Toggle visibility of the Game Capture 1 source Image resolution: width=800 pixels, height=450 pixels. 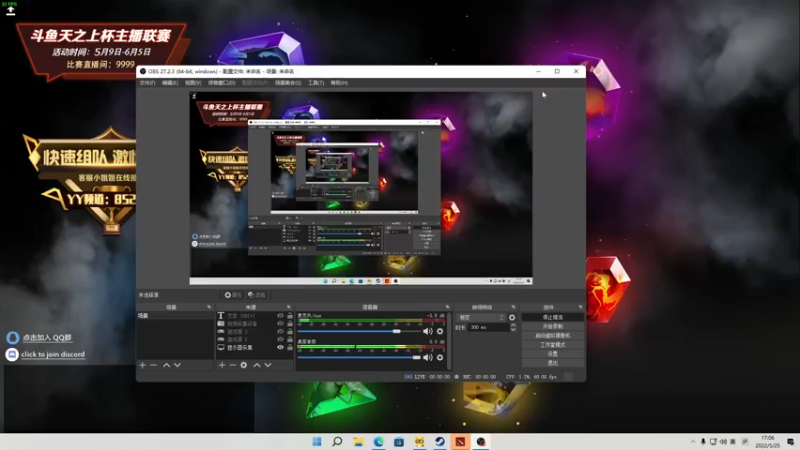[x=280, y=332]
